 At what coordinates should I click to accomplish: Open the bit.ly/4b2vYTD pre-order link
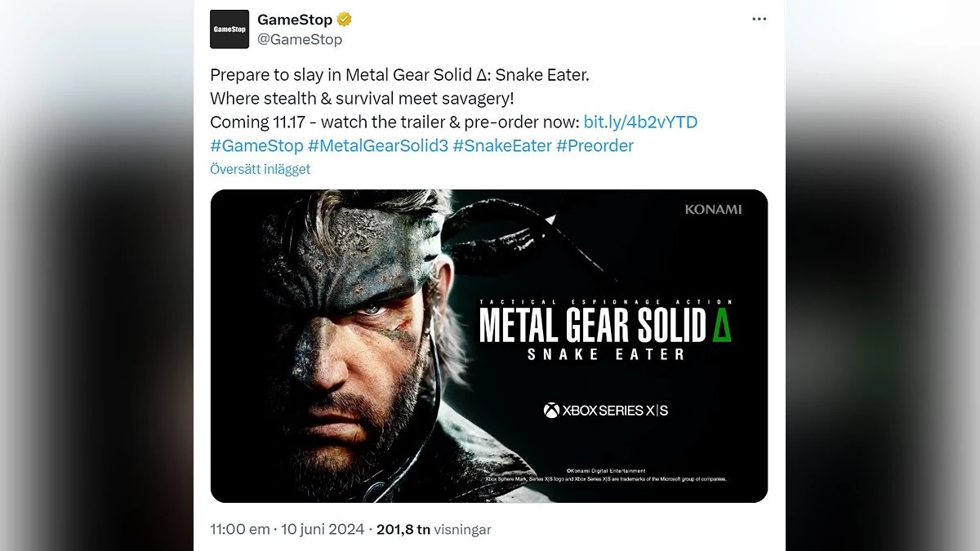click(x=640, y=122)
